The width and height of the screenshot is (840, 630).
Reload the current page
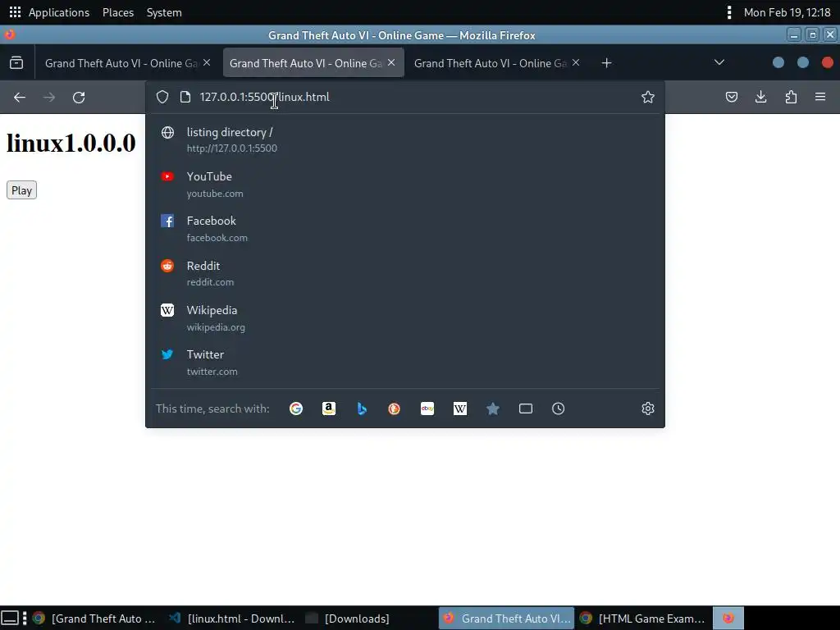point(79,97)
